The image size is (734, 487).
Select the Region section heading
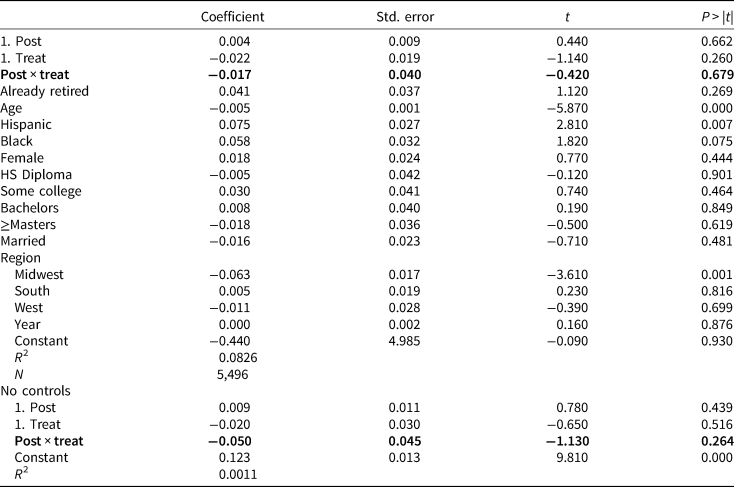[21, 258]
